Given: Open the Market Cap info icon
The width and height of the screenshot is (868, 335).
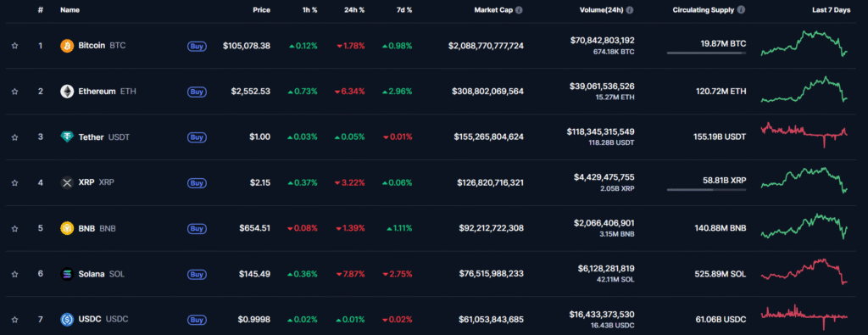Looking at the screenshot, I should tap(519, 10).
